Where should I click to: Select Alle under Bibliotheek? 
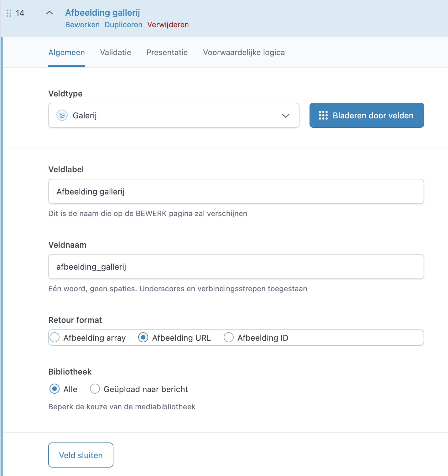point(55,389)
